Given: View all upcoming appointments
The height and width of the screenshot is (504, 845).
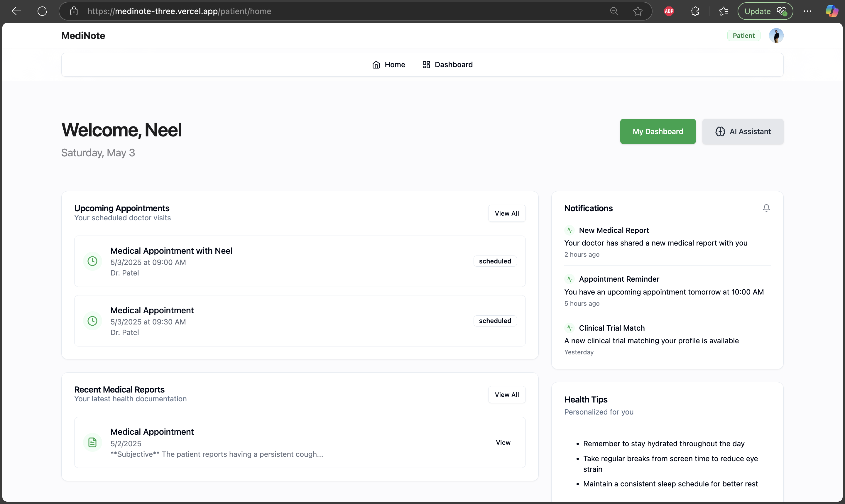Looking at the screenshot, I should point(506,213).
